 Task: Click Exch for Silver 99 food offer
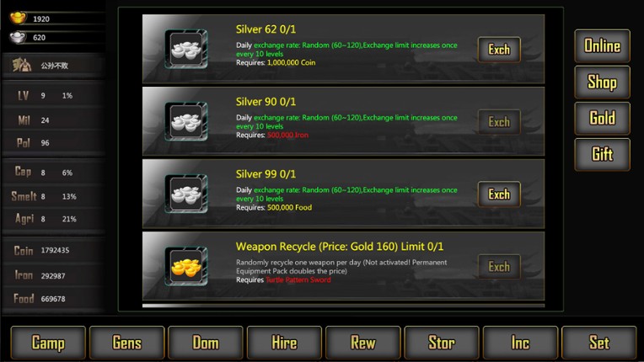pyautogui.click(x=499, y=194)
